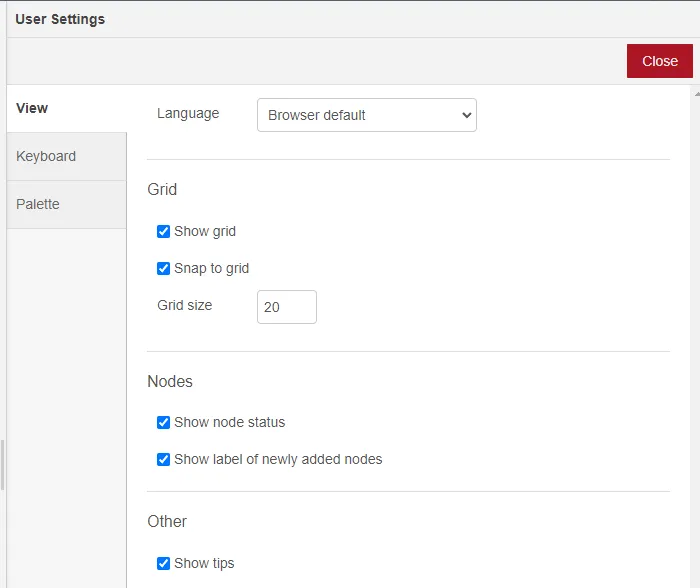This screenshot has height=588, width=700.
Task: Uncheck the Show tips checkbox
Action: [163, 563]
